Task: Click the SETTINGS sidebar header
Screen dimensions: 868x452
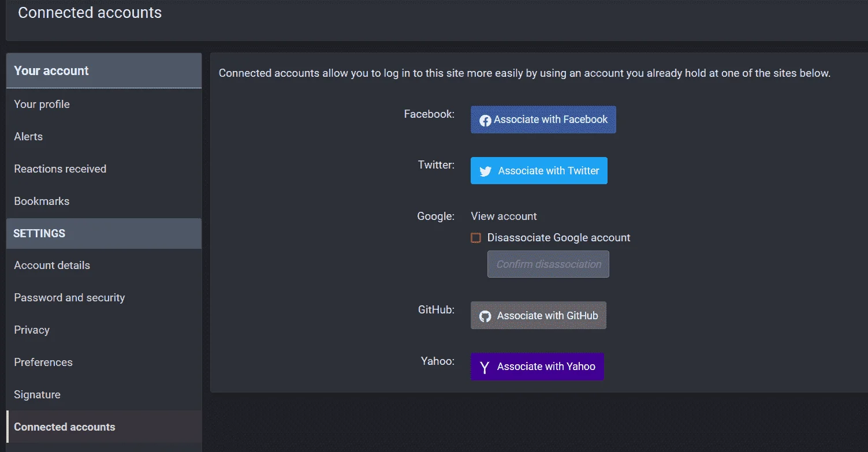Action: (x=104, y=234)
